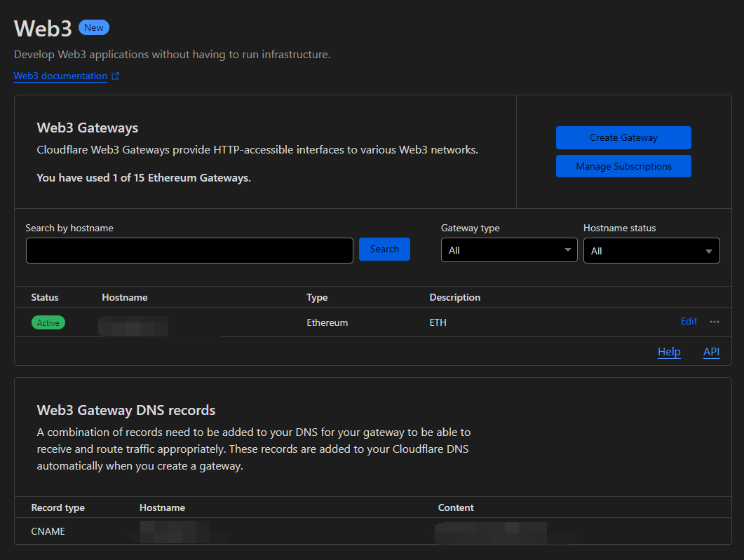Open the Web3 documentation link

pyautogui.click(x=60, y=76)
